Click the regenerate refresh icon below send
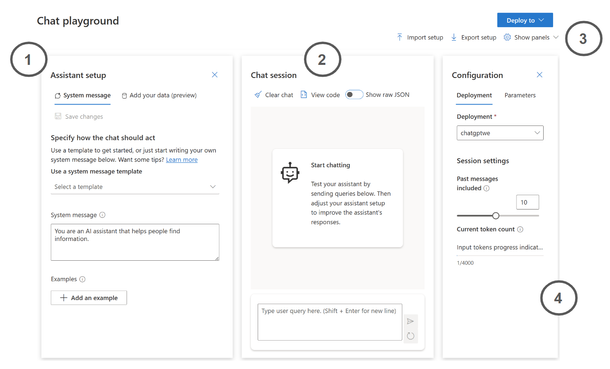 coord(410,336)
